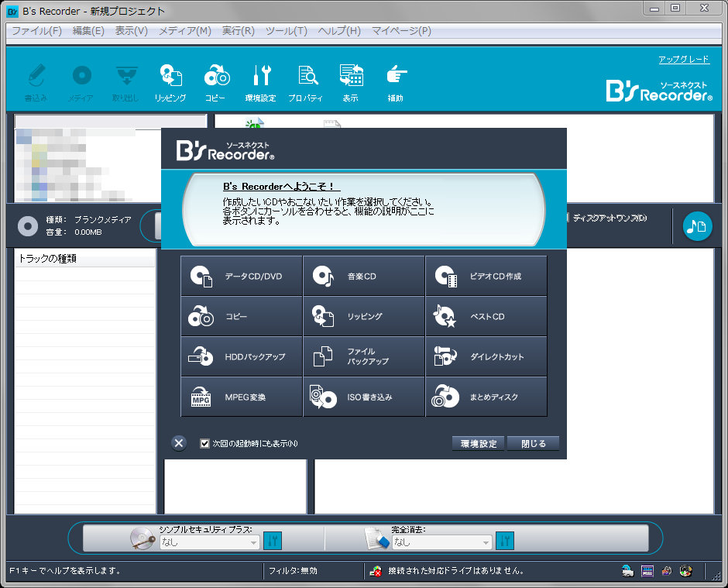Open the ヘルプ(H) menu
Image resolution: width=728 pixels, height=588 pixels.
click(339, 31)
